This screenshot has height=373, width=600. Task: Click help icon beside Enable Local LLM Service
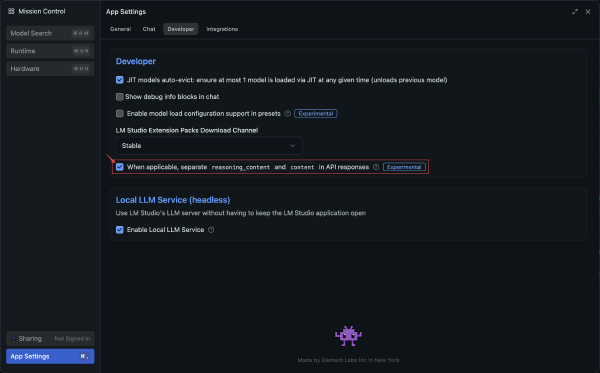click(211, 230)
